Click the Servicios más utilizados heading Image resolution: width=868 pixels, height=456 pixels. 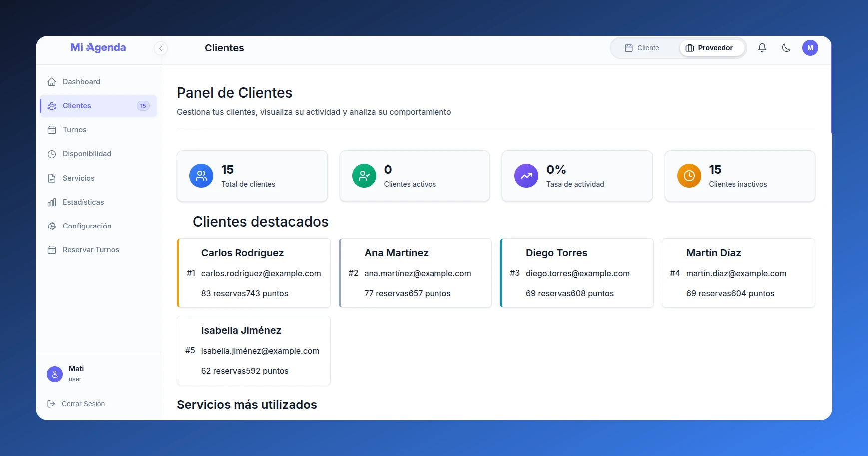247,405
